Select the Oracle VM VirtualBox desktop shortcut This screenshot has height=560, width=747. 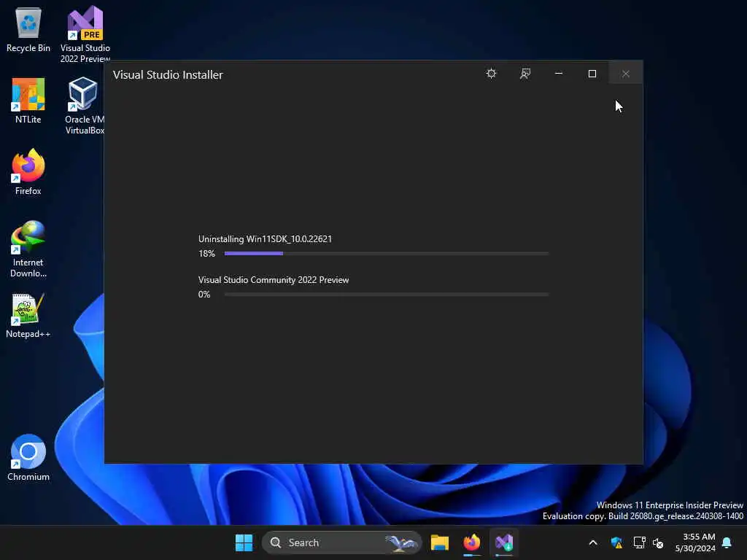(x=85, y=106)
